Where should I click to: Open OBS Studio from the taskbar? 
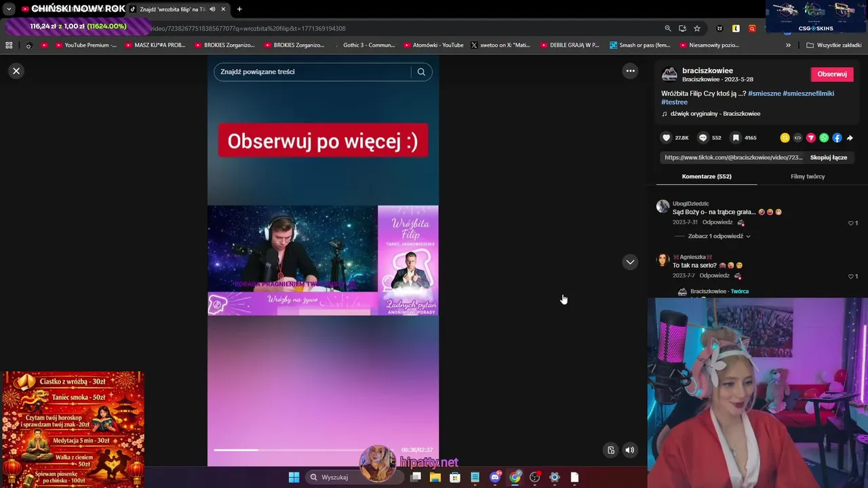534,477
